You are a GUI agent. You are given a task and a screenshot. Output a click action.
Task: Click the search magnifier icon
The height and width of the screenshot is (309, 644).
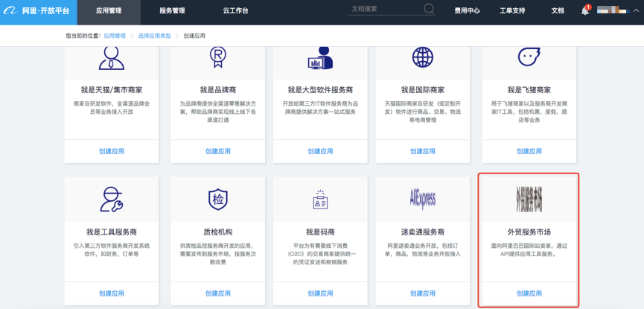[x=429, y=9]
